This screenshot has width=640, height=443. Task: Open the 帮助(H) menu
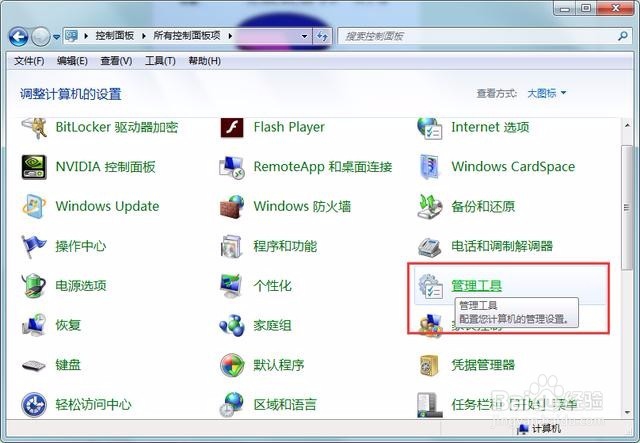pos(204,61)
